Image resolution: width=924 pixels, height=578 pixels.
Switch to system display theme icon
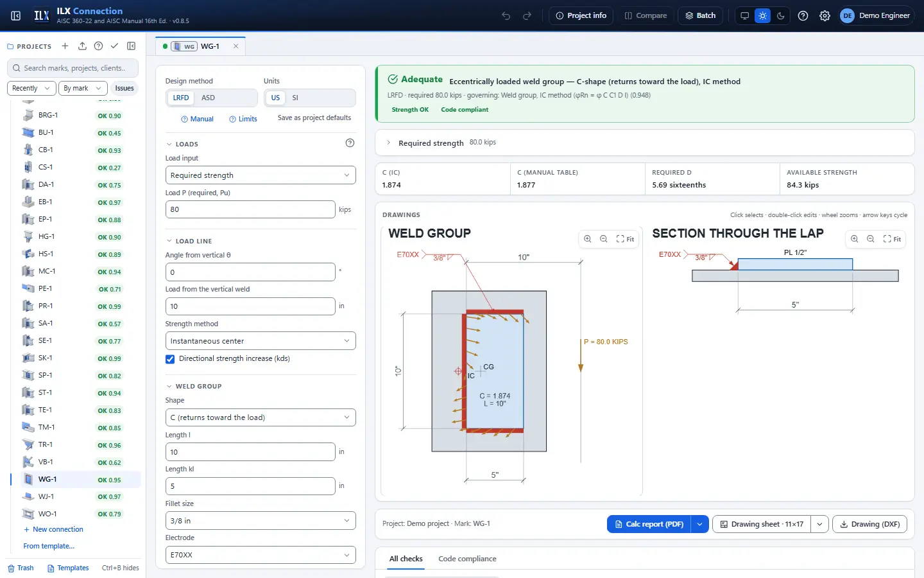(x=744, y=15)
